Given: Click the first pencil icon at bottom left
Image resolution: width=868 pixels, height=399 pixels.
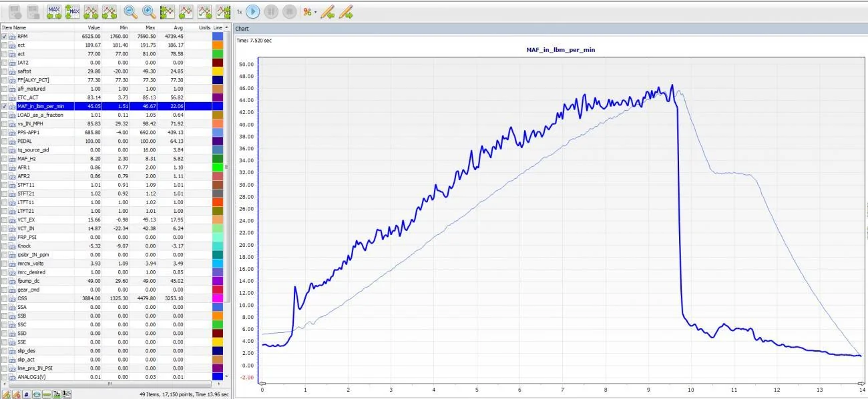Looking at the screenshot, I should point(6,394).
